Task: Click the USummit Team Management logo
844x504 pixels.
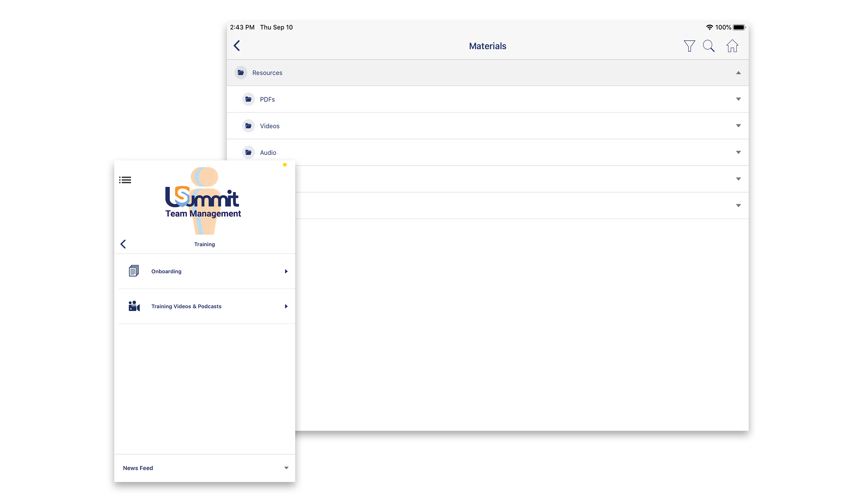Action: pyautogui.click(x=203, y=201)
